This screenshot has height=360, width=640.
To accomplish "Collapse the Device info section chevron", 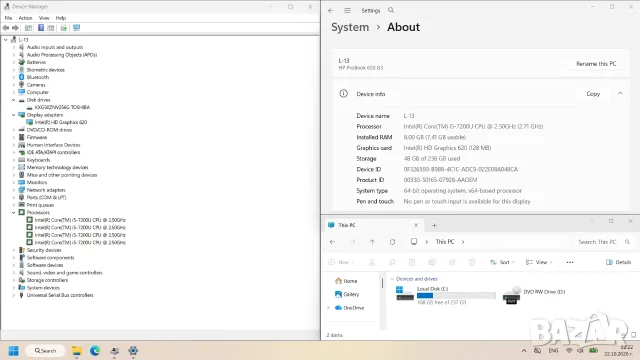I will pyautogui.click(x=620, y=93).
